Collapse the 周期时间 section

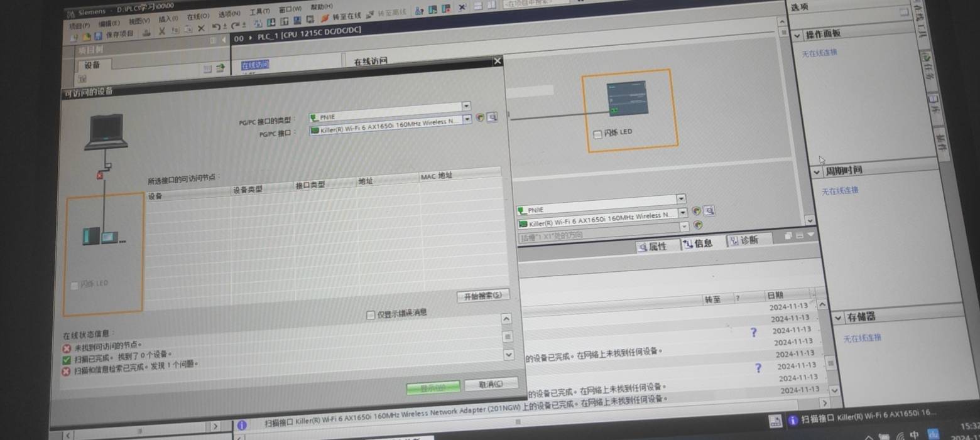[817, 172]
